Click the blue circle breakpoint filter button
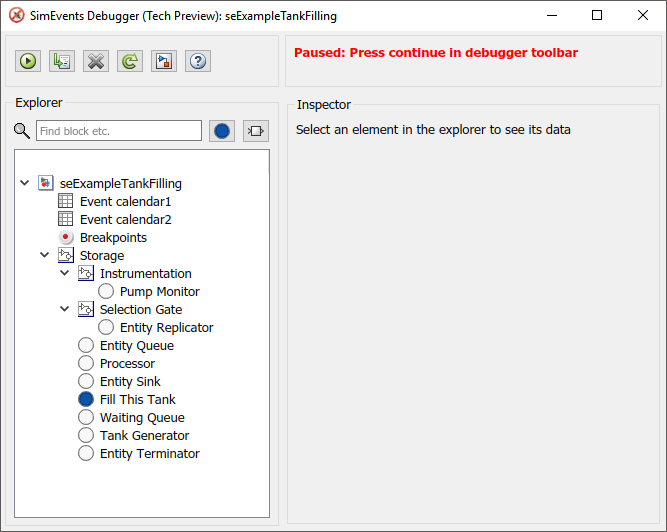Image resolution: width=667 pixels, height=532 pixels. coord(222,131)
